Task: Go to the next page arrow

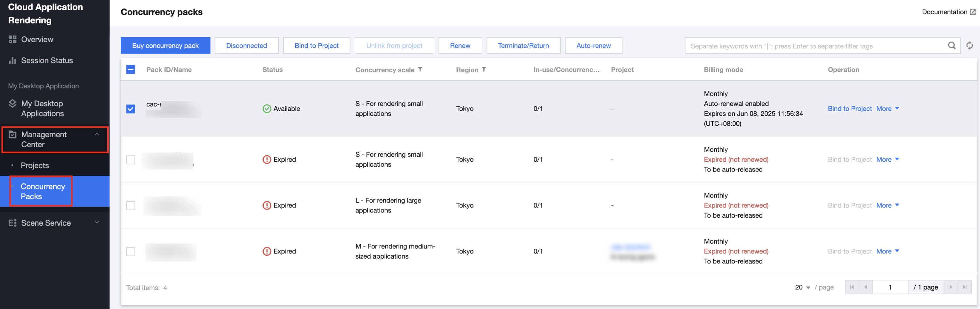Action: [x=951, y=287]
